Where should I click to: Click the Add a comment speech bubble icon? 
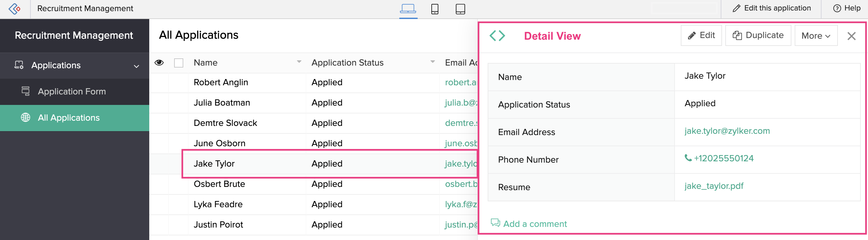pyautogui.click(x=495, y=223)
